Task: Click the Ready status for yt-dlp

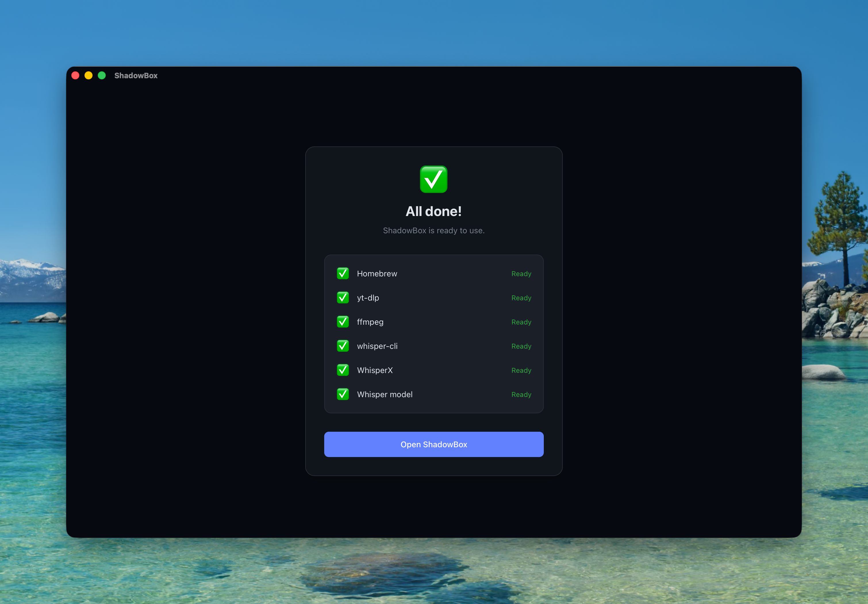Action: coord(521,298)
